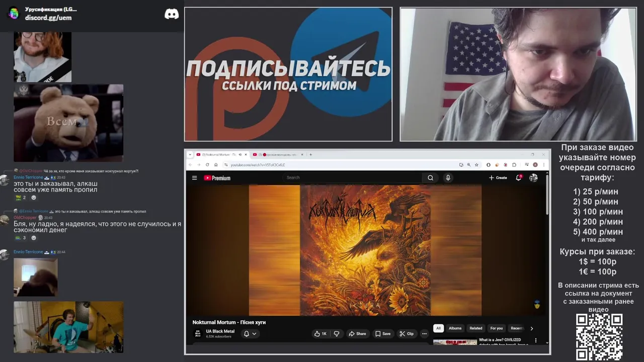Toggle the 2-count emoji reaction
The width and height of the screenshot is (644, 362).
[x=21, y=198]
